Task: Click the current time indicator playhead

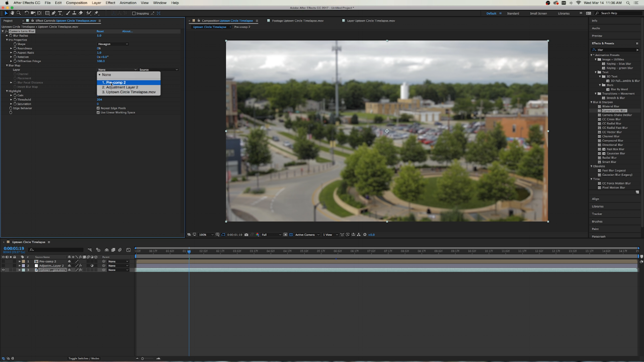Action: pos(189,251)
